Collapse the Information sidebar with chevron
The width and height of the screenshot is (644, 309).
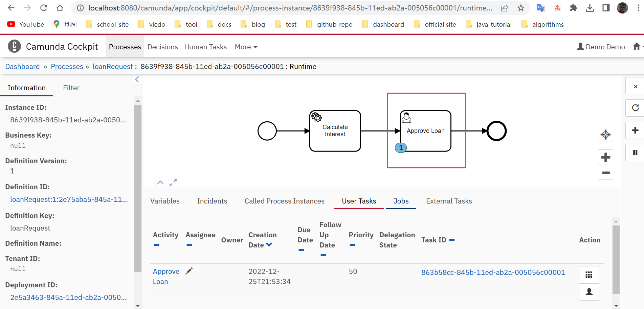[137, 79]
